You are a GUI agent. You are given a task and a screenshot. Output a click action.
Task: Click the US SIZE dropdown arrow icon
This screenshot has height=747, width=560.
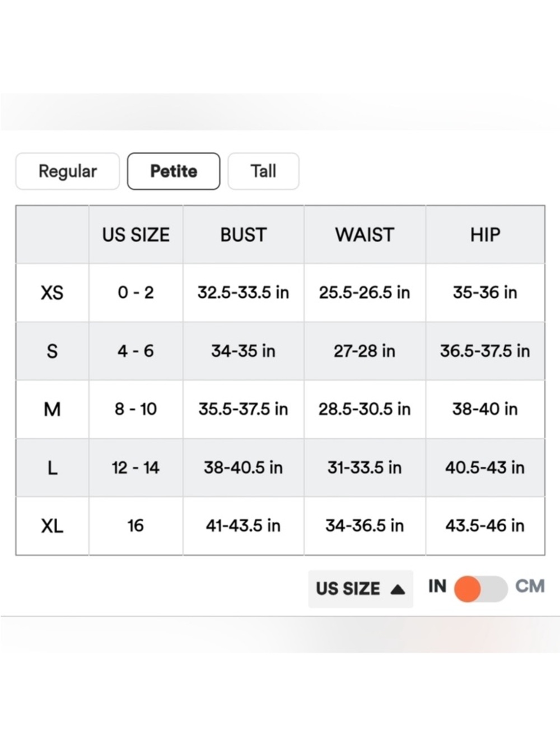(398, 589)
